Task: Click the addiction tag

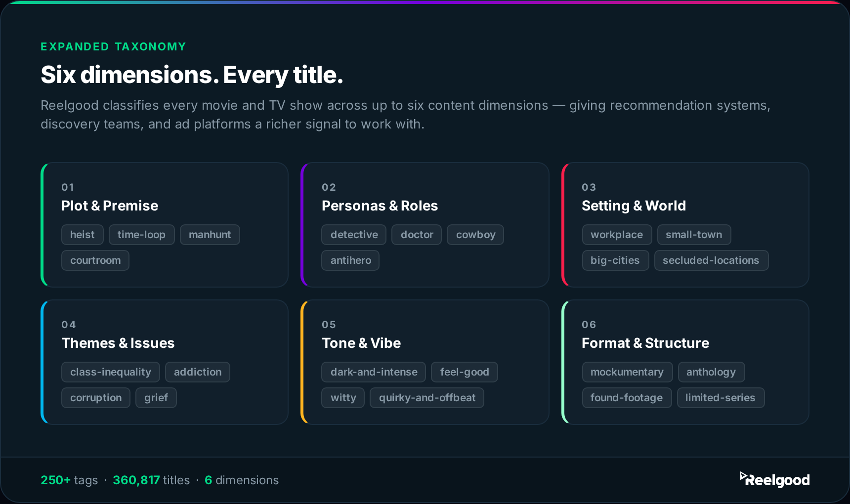Action: coord(198,372)
